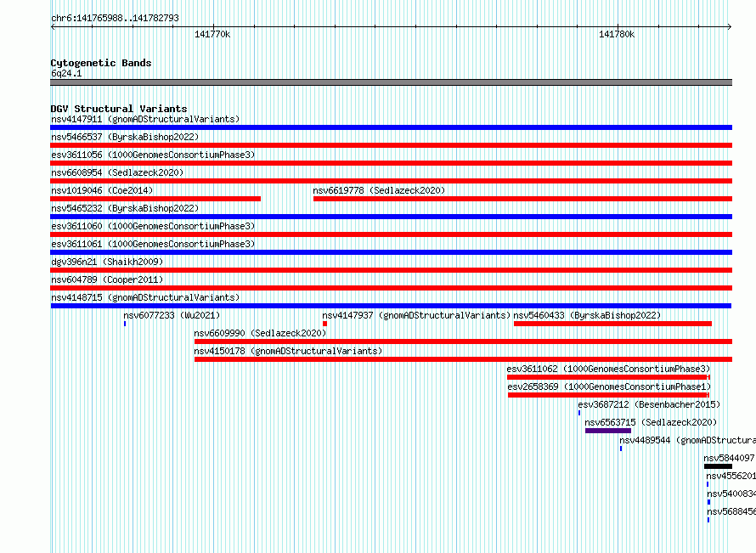Screen dimensions: 756x553
Task: Click the nsv6077233 (Wu2021) label
Action: tap(172, 315)
